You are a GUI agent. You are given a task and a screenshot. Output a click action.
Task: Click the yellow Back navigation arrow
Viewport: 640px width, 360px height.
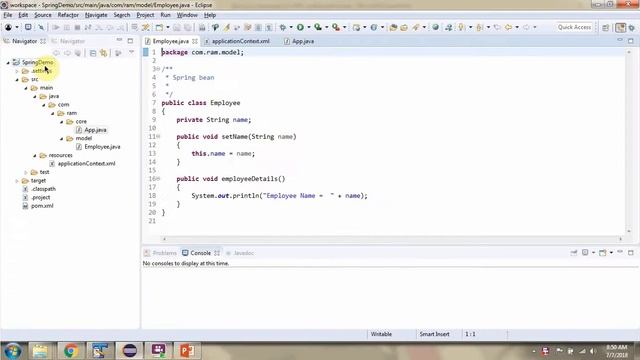[x=509, y=27]
